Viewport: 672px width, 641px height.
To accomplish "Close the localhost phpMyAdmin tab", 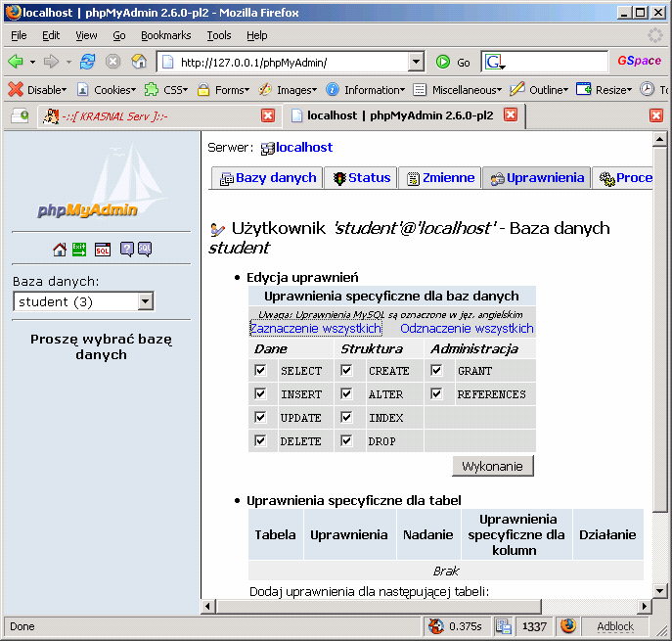I will pyautogui.click(x=511, y=114).
